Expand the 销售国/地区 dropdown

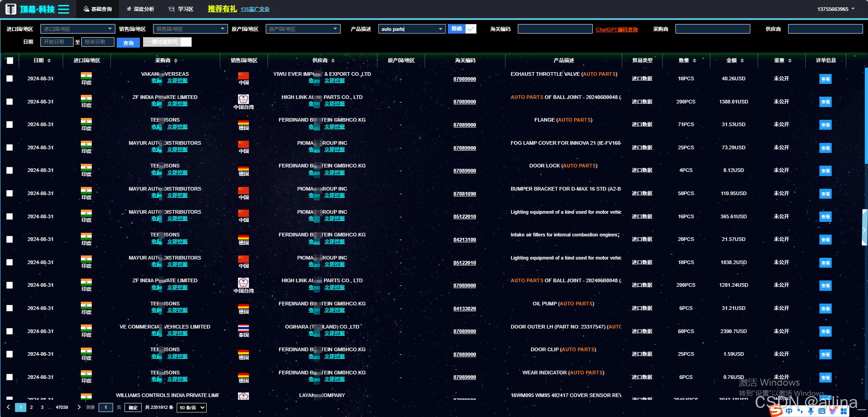click(x=190, y=29)
